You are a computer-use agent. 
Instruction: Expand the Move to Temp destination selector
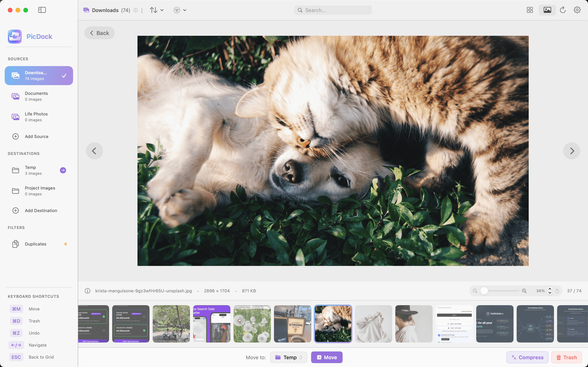288,357
